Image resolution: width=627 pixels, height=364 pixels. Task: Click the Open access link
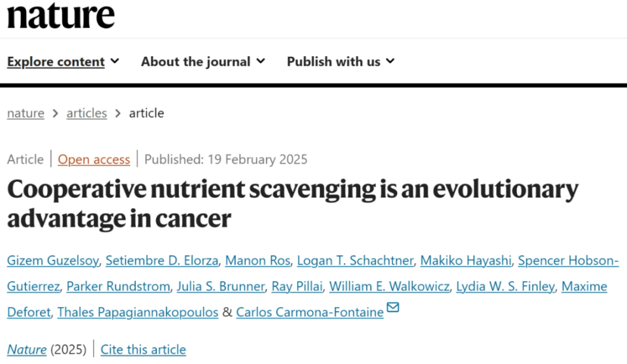point(93,159)
